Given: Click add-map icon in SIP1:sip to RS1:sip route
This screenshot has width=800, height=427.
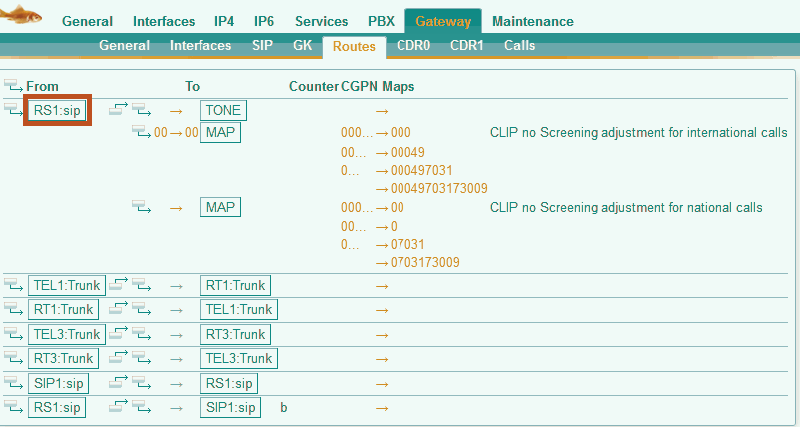Looking at the screenshot, I should [141, 383].
